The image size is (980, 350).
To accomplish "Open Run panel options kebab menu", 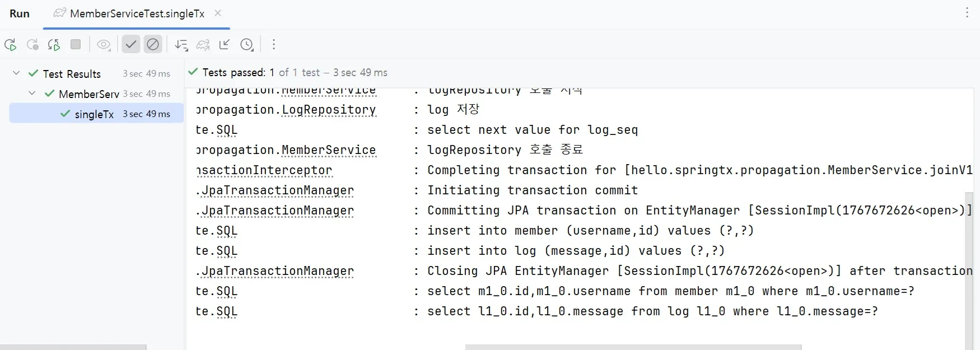I will [967, 13].
